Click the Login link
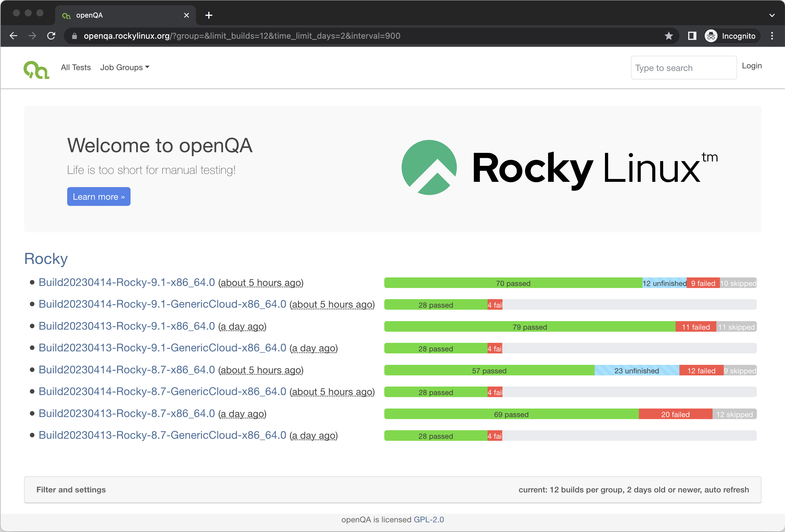Viewport: 785px width, 532px height. tap(752, 65)
